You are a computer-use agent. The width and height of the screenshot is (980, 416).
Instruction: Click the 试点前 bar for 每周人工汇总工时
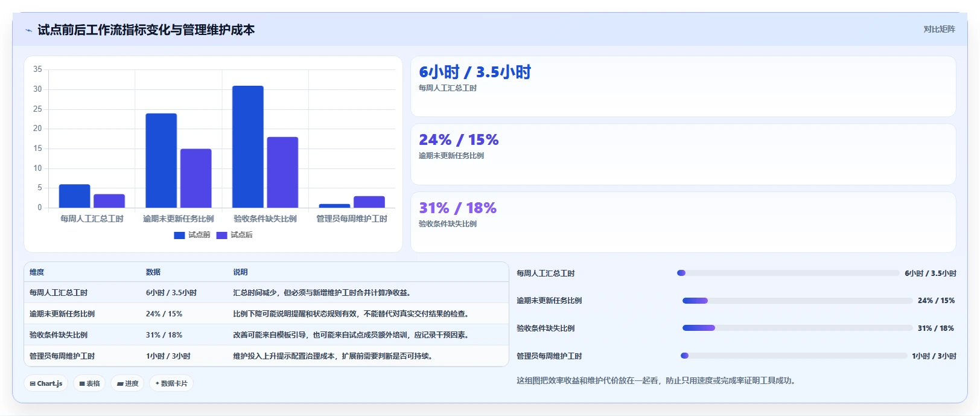coord(74,196)
